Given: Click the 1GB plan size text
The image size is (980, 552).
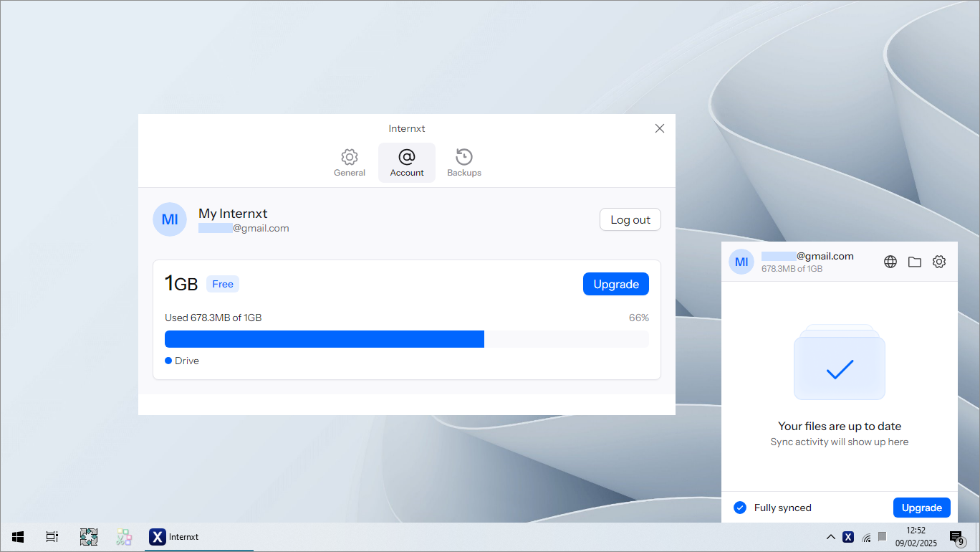Looking at the screenshot, I should click(x=181, y=284).
